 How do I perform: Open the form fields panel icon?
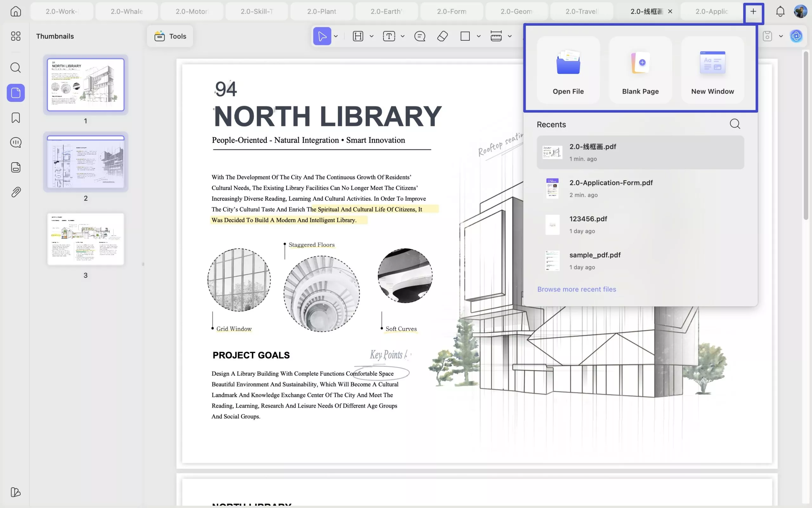pos(16,167)
